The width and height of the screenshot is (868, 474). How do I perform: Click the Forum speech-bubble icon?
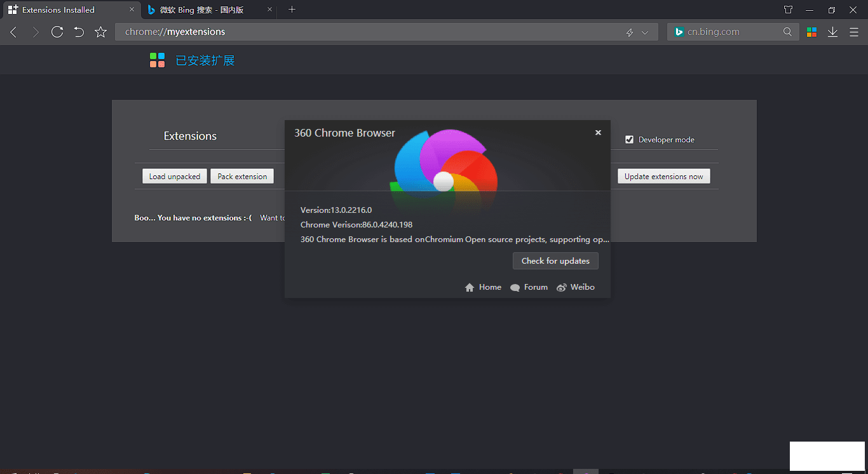tap(515, 288)
